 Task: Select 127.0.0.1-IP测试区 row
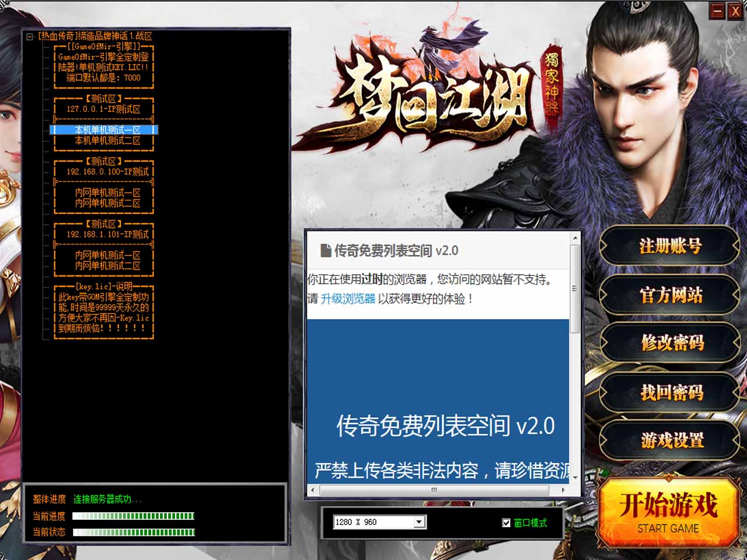(x=104, y=109)
